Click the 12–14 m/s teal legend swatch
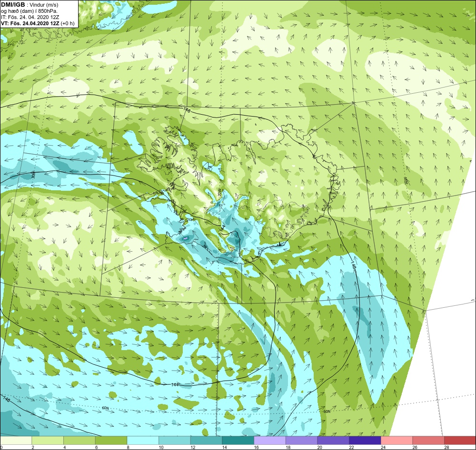The image size is (476, 450). 206,440
